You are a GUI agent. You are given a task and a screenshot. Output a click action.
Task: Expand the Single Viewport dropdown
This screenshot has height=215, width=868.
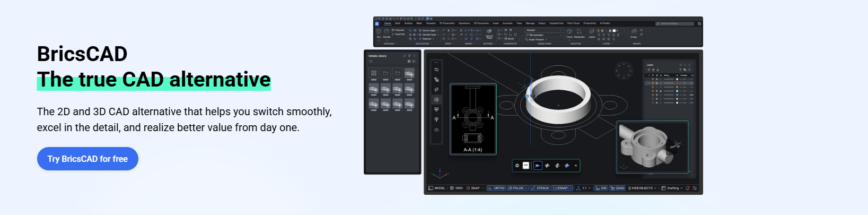pyautogui.click(x=537, y=39)
